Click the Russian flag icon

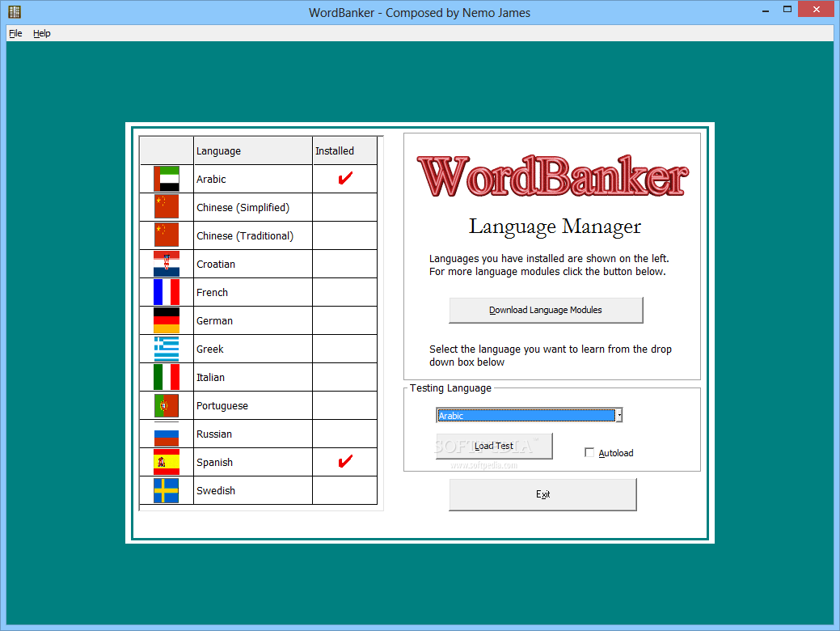click(x=166, y=434)
